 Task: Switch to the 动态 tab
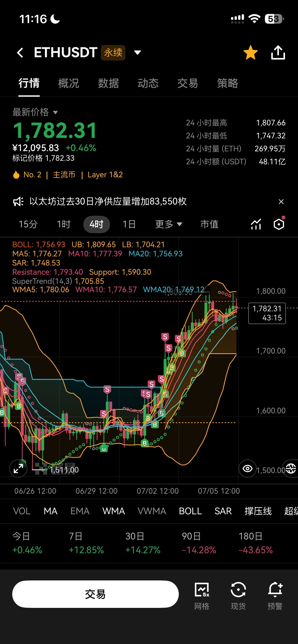(x=148, y=83)
